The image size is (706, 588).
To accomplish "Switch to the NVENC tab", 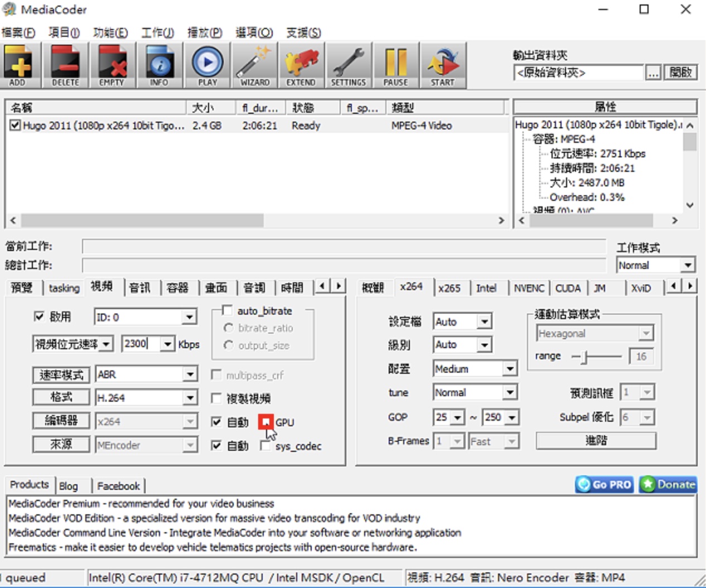I will click(x=529, y=288).
